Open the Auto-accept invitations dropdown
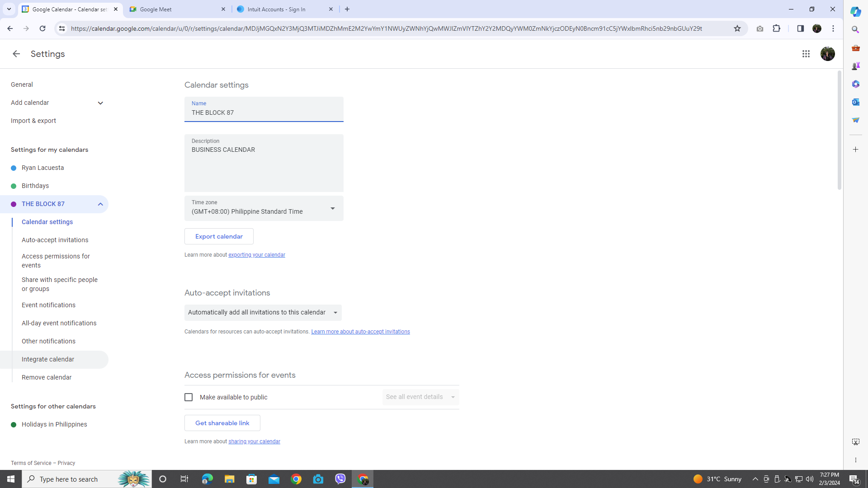This screenshot has height=488, width=868. [x=335, y=312]
